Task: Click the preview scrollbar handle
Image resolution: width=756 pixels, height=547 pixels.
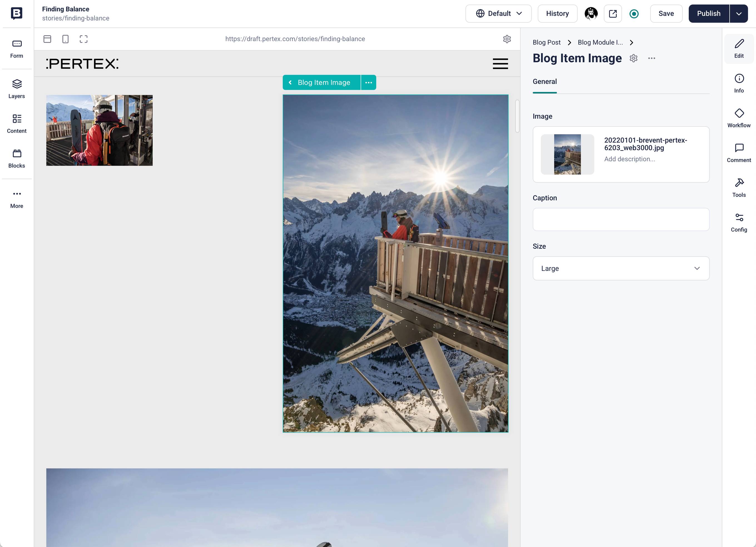Action: point(517,116)
